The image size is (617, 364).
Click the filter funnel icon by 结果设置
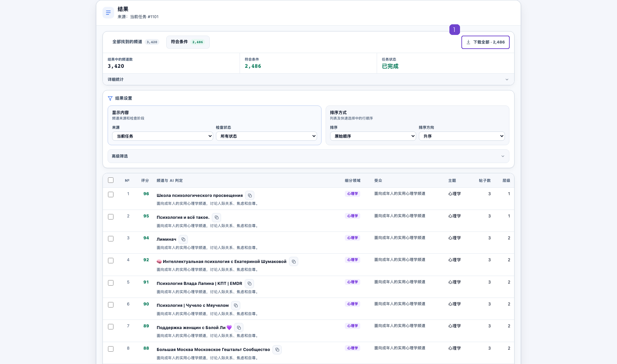[110, 98]
